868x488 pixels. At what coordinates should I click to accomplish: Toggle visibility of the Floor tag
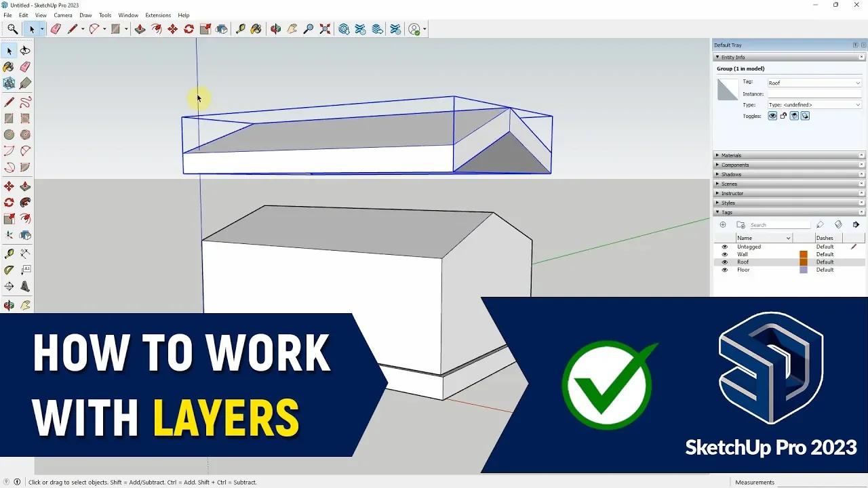point(724,270)
